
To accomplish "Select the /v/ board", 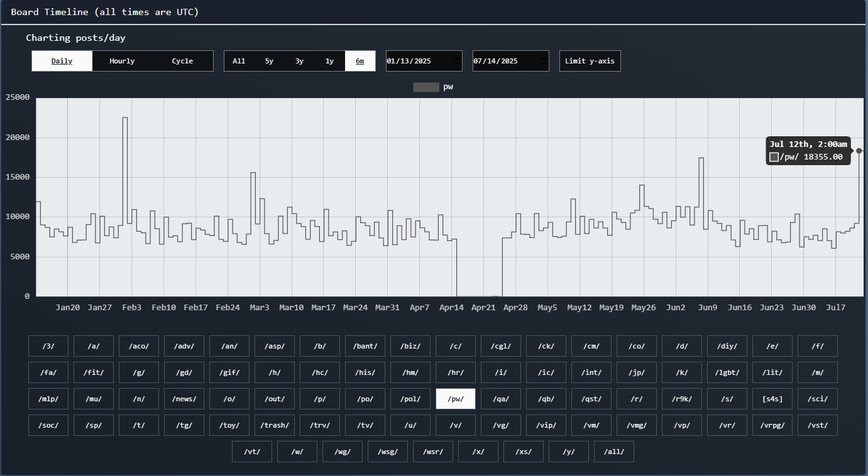I will pos(456,425).
